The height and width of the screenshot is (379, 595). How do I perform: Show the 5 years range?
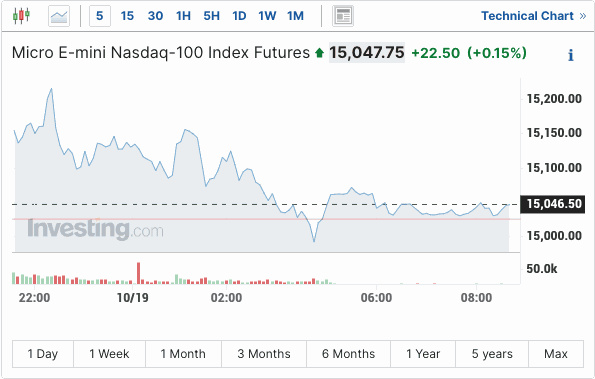point(492,354)
